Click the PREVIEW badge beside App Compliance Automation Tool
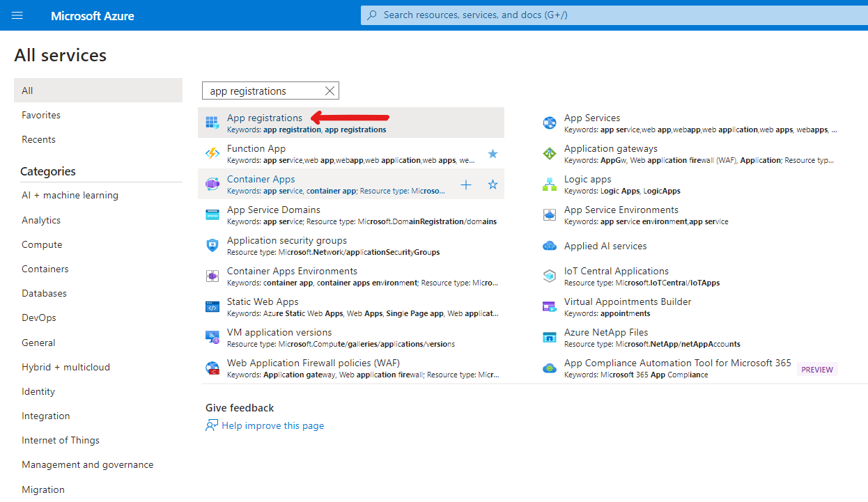 pos(817,370)
